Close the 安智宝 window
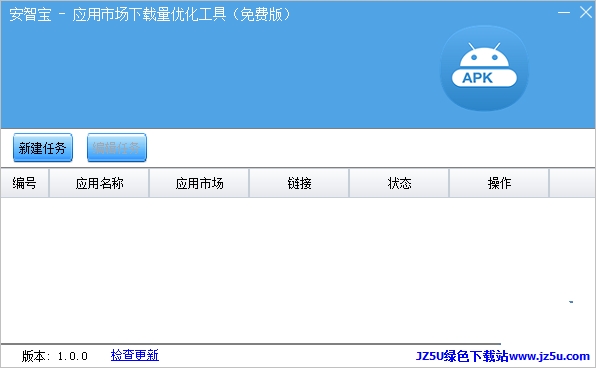Screen dimensions: 596x368 (586, 12)
